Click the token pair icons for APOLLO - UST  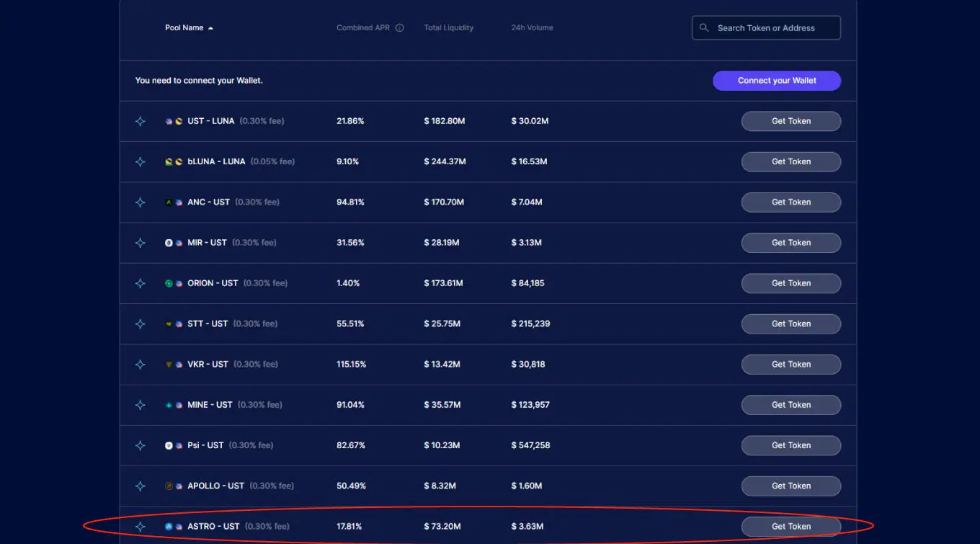pyautogui.click(x=174, y=486)
